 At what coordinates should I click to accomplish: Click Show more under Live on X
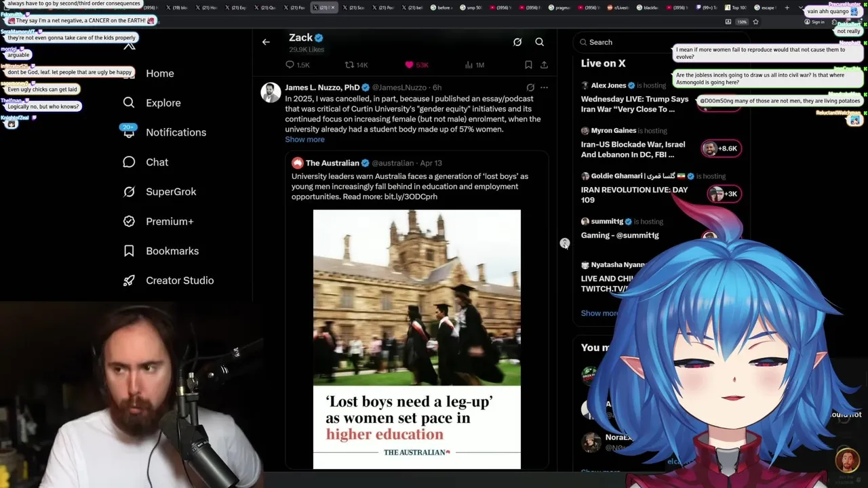[599, 313]
